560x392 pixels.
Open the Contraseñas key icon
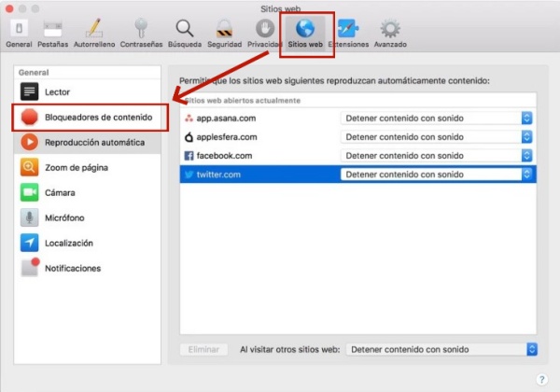tap(141, 28)
